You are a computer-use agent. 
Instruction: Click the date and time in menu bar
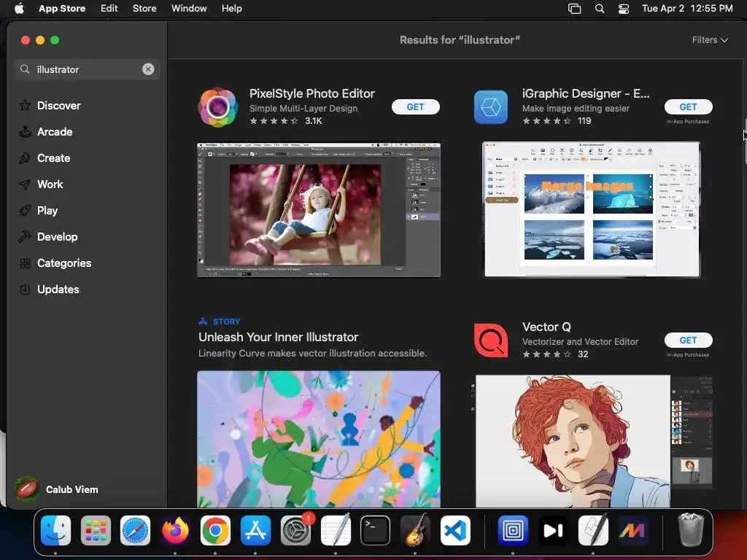pos(687,8)
